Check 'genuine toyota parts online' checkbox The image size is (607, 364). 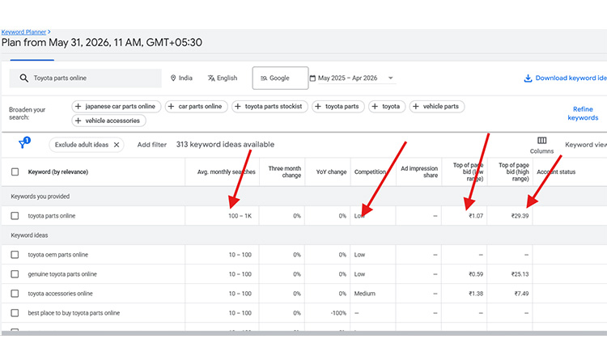point(15,274)
